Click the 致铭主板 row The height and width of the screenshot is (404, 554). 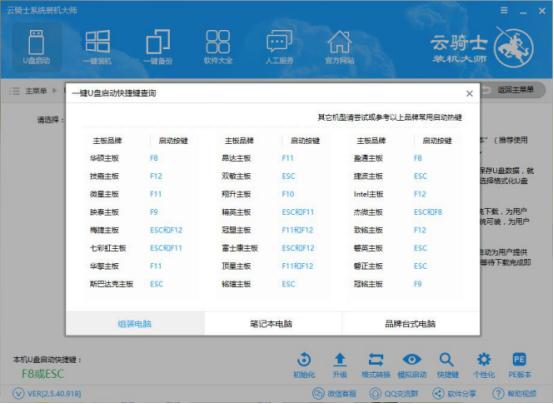tap(404, 230)
